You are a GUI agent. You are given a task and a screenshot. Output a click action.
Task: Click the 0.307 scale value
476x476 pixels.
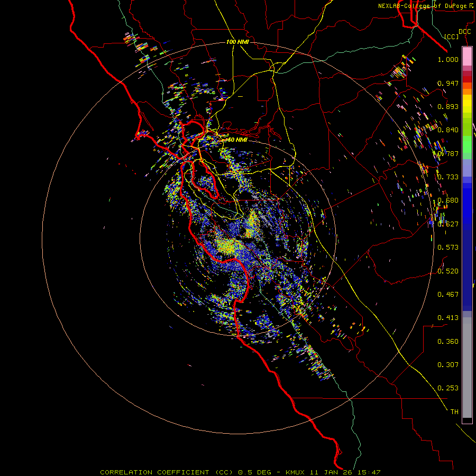tap(448, 365)
